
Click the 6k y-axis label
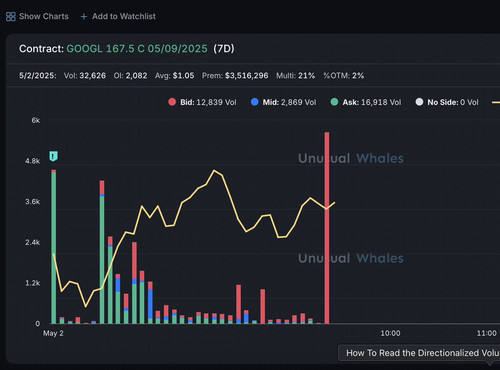coord(36,120)
